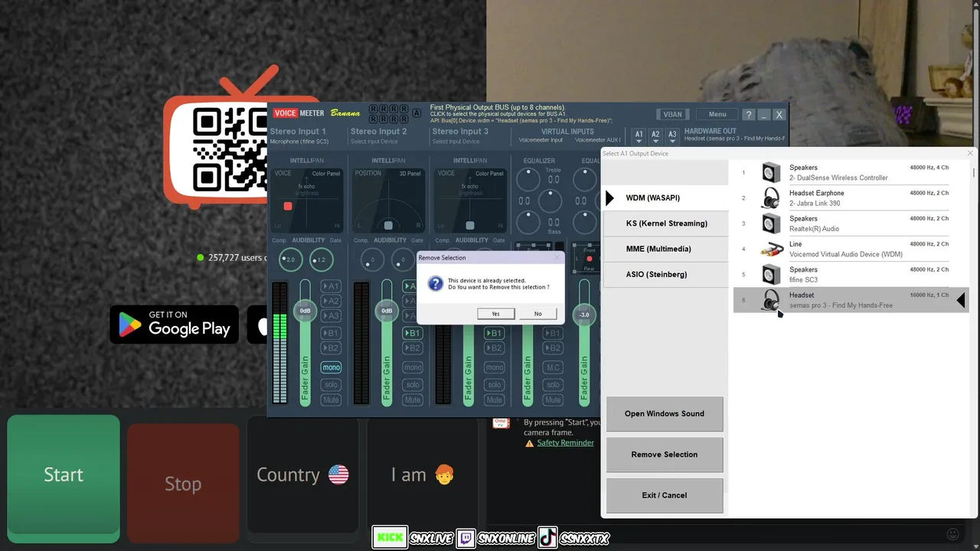Select the Voicemod Virtual Audio Device line icon

pos(771,249)
